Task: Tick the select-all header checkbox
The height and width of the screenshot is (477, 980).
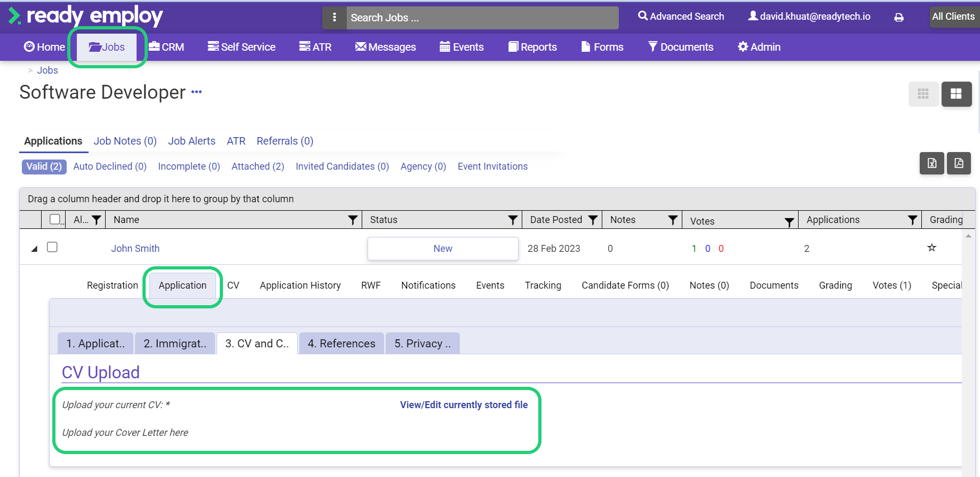Action: [54, 219]
